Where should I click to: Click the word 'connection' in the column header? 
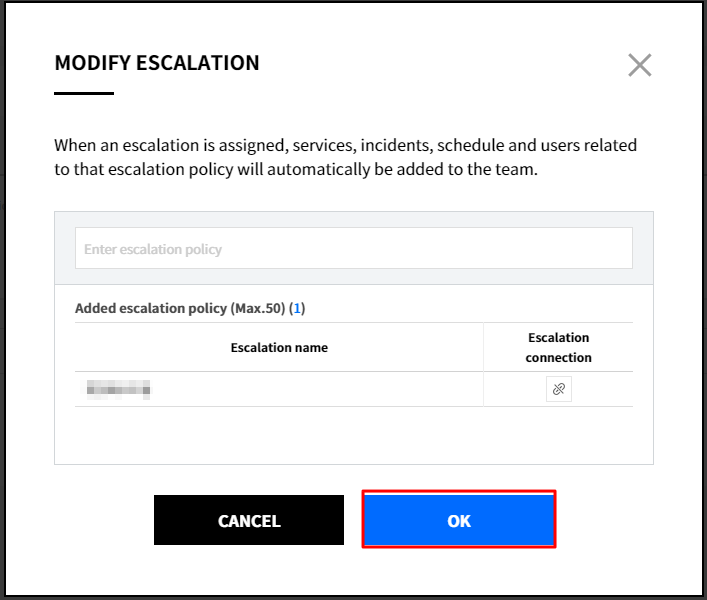click(558, 357)
